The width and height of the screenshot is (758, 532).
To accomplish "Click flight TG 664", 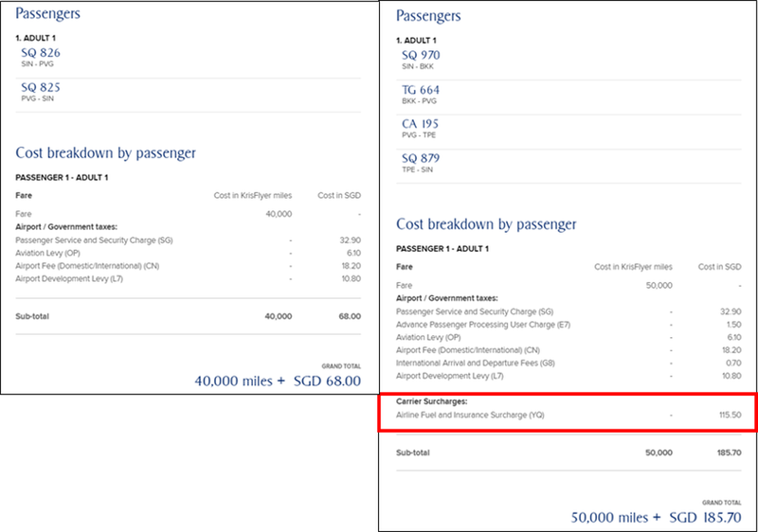I will click(421, 90).
